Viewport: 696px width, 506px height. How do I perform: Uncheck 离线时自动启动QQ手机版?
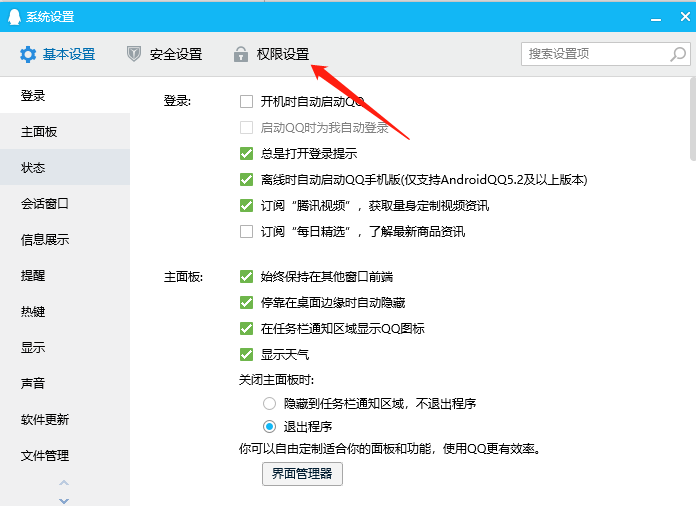point(246,179)
